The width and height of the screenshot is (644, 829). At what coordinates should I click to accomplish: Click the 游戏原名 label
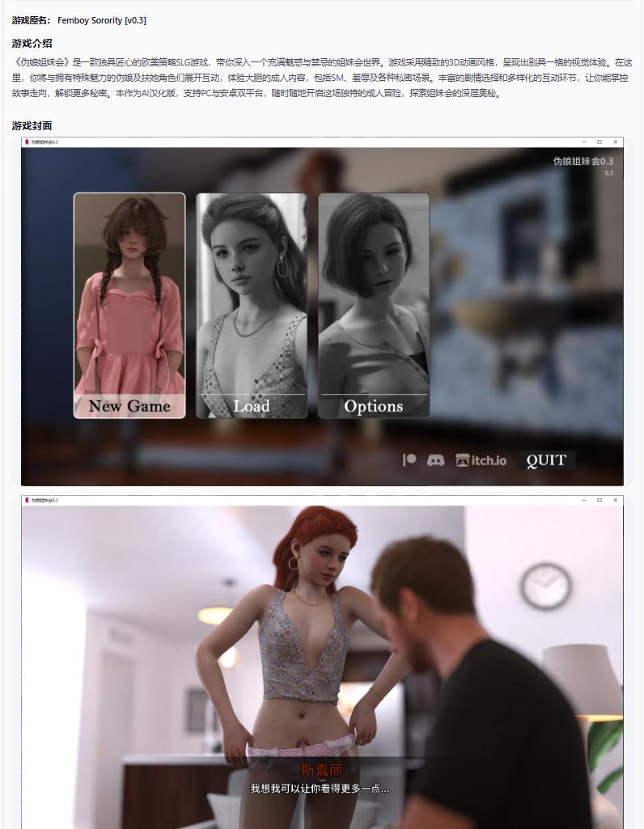tap(31, 20)
